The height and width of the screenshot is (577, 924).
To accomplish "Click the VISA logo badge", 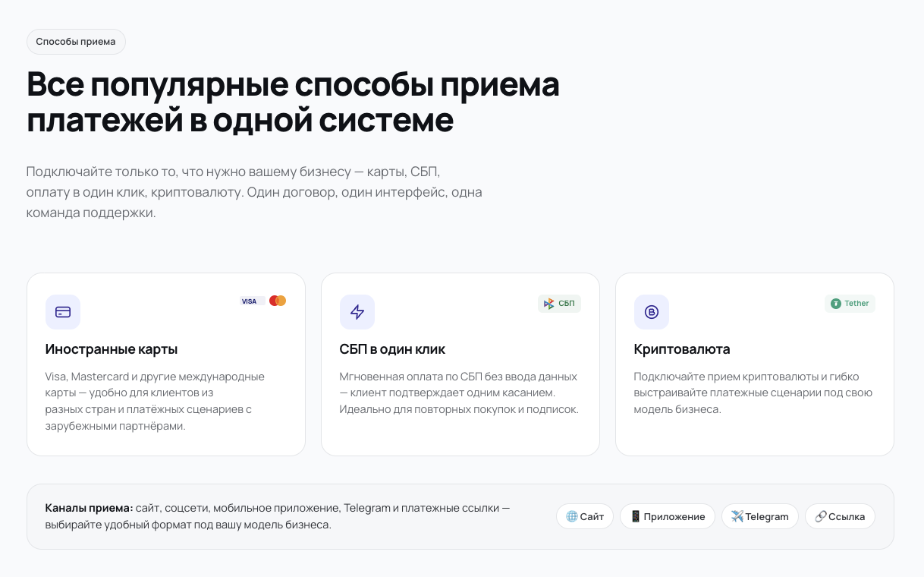I will 250,301.
